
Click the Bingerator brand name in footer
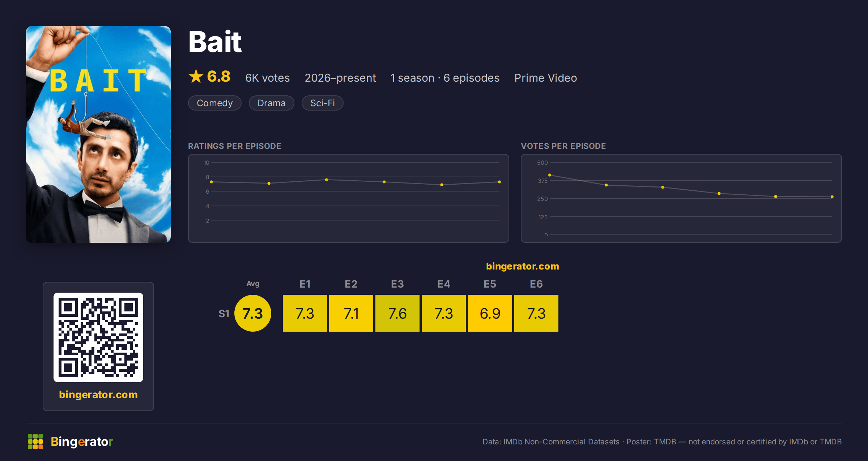coord(82,441)
